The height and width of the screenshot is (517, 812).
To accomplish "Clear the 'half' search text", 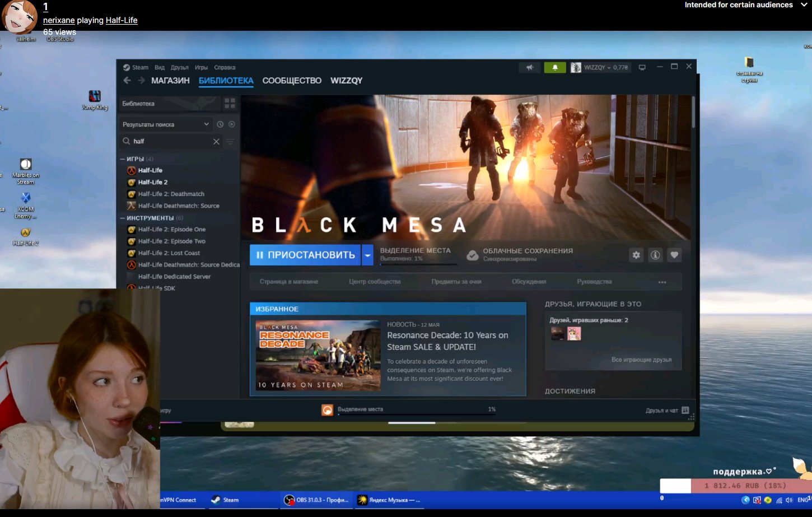I will click(216, 142).
